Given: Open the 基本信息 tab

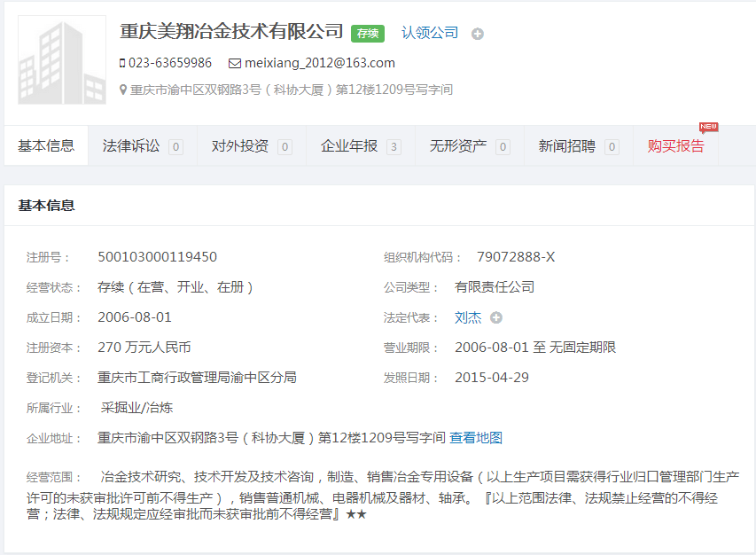Looking at the screenshot, I should (x=46, y=146).
